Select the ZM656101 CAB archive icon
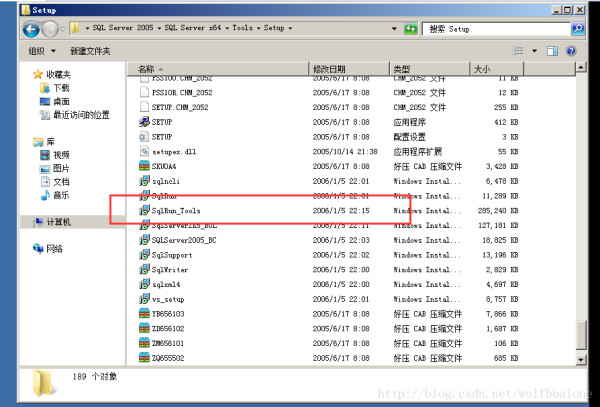This screenshot has height=407, width=600. pyautogui.click(x=144, y=343)
